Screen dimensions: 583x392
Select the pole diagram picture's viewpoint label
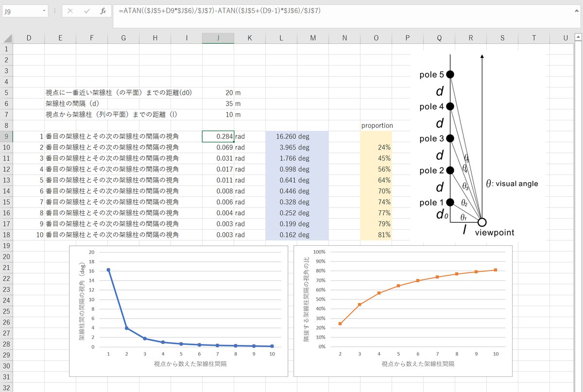[495, 233]
